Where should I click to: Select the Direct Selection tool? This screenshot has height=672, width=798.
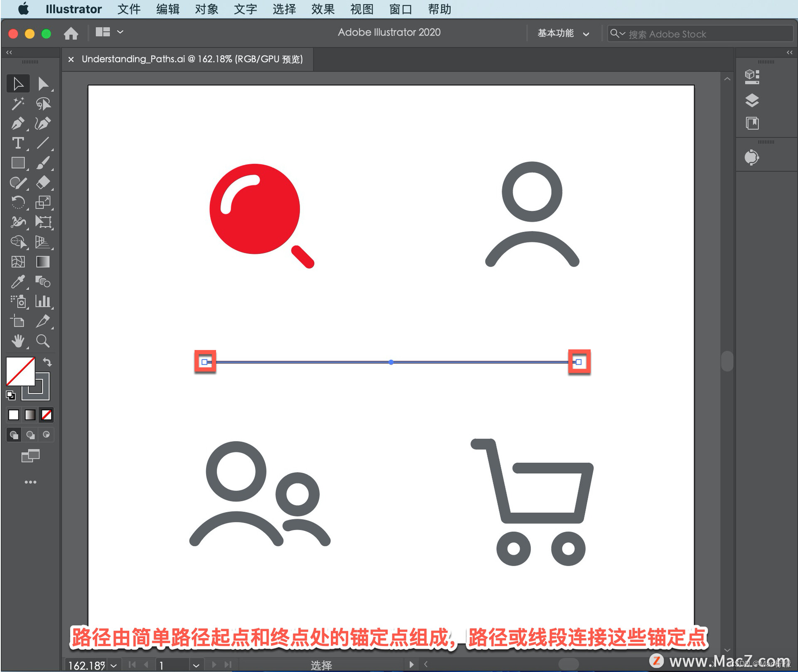tap(42, 84)
